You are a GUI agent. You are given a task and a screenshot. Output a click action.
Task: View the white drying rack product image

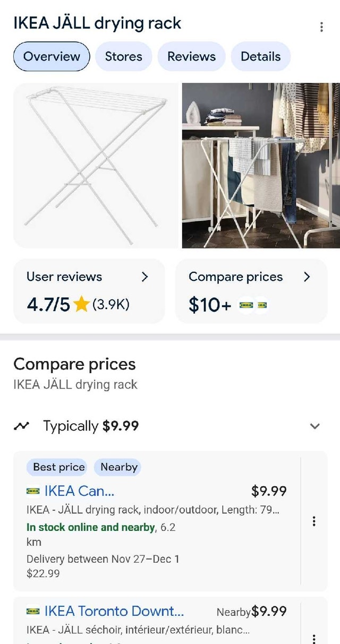pos(96,165)
